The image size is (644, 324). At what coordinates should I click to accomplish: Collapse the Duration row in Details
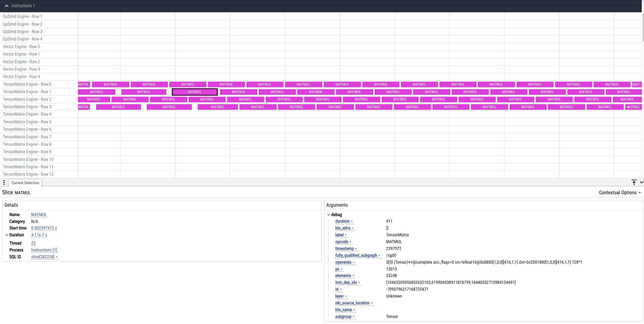[7, 235]
